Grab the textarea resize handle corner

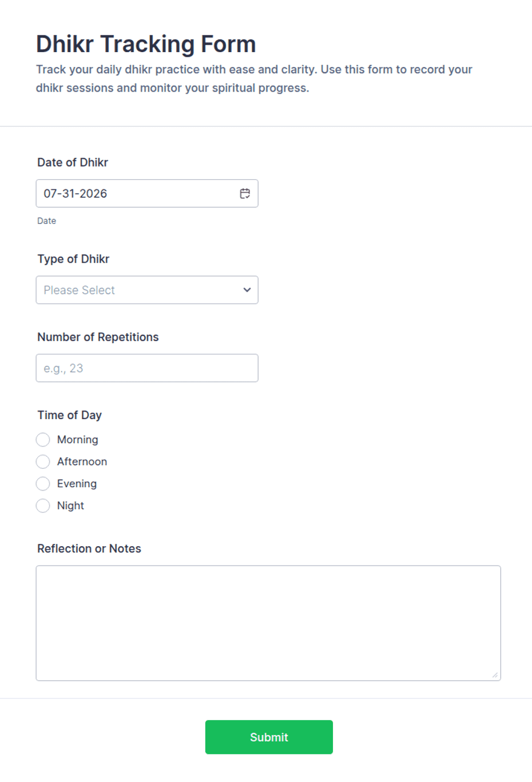(x=495, y=675)
